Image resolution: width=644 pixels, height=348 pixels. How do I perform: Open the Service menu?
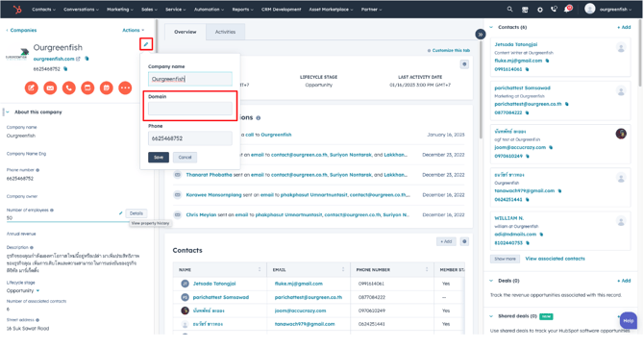click(176, 10)
